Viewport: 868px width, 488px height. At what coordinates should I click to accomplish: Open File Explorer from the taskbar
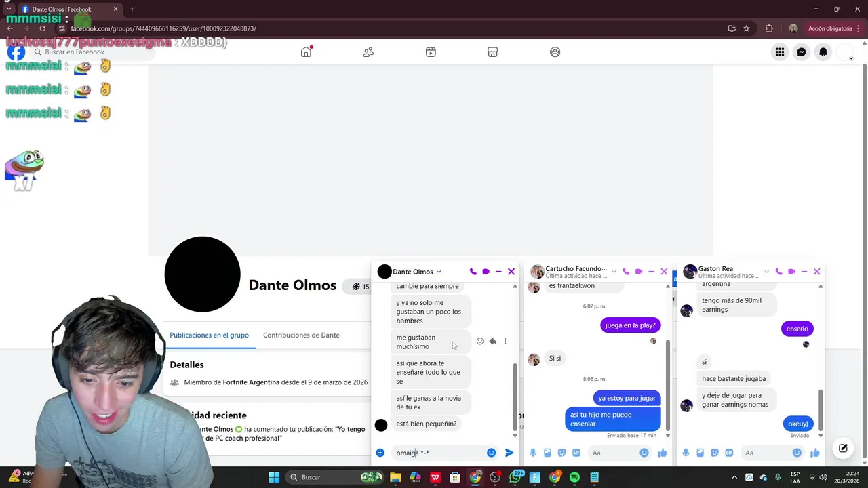(395, 477)
